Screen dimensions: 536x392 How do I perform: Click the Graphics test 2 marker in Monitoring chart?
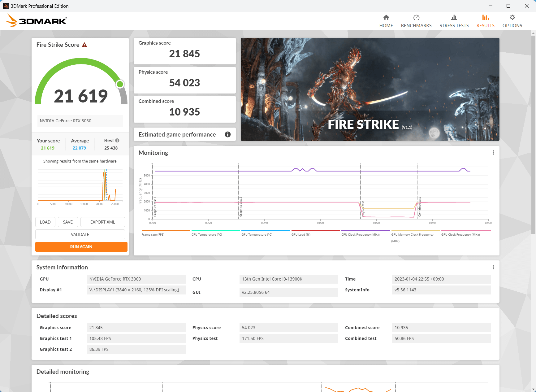pos(241,207)
